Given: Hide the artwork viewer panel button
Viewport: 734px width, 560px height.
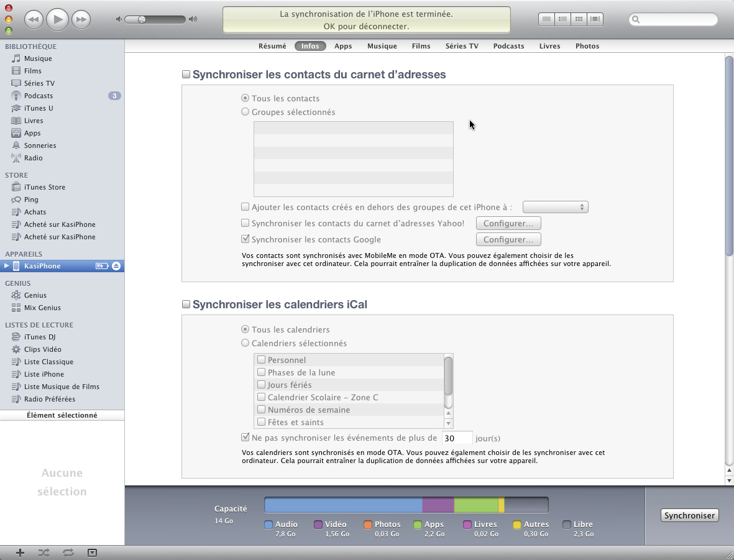Looking at the screenshot, I should coord(92,553).
